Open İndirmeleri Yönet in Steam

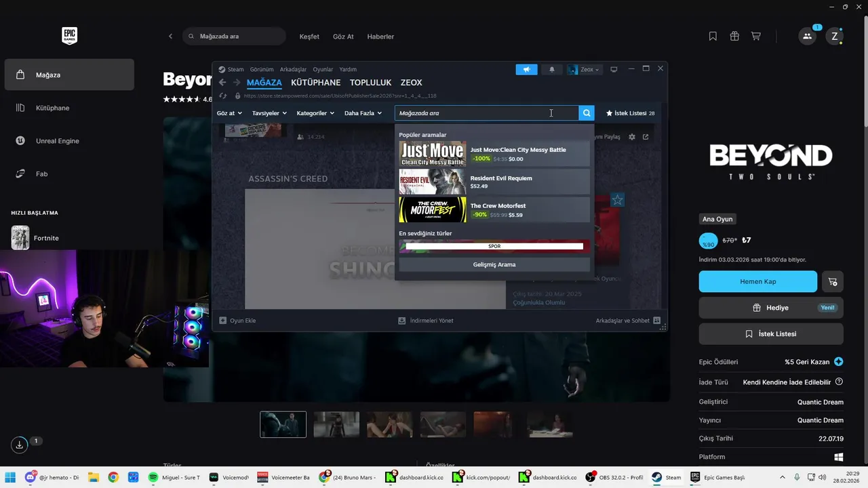coord(427,321)
